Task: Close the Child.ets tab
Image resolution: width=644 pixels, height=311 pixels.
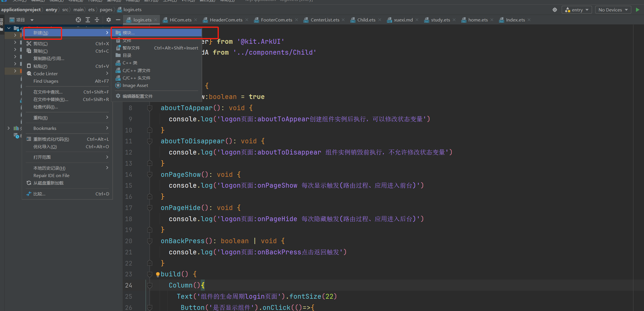Action: [380, 20]
